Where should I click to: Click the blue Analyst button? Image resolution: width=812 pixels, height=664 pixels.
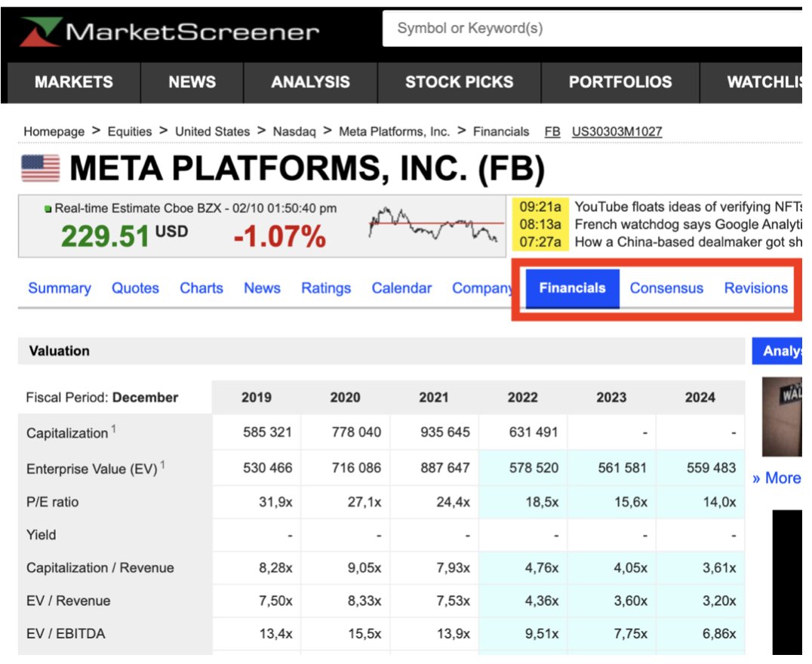[x=777, y=351]
